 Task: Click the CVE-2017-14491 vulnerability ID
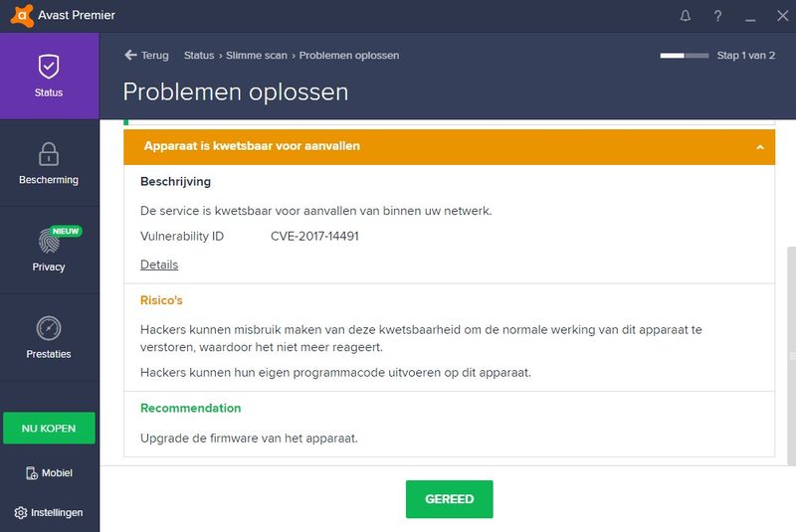(314, 237)
